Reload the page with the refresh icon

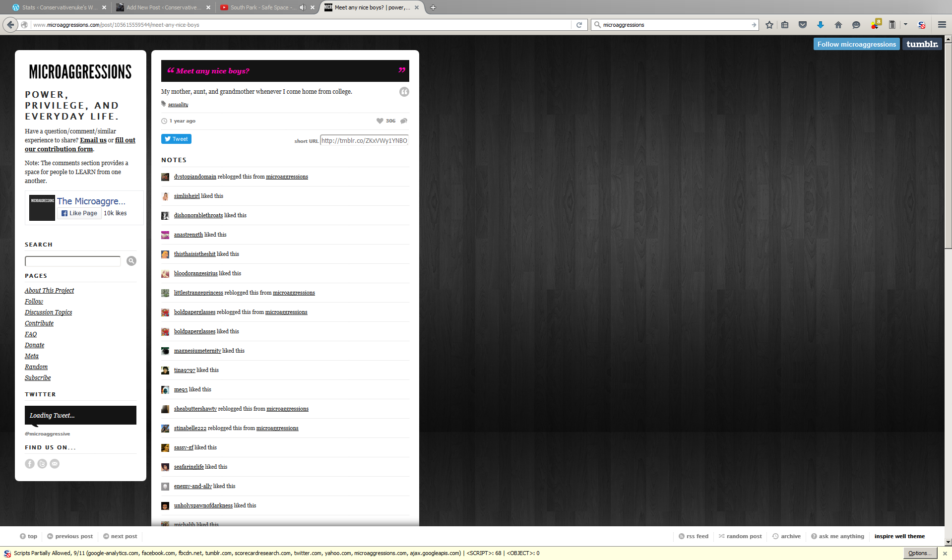[579, 25]
